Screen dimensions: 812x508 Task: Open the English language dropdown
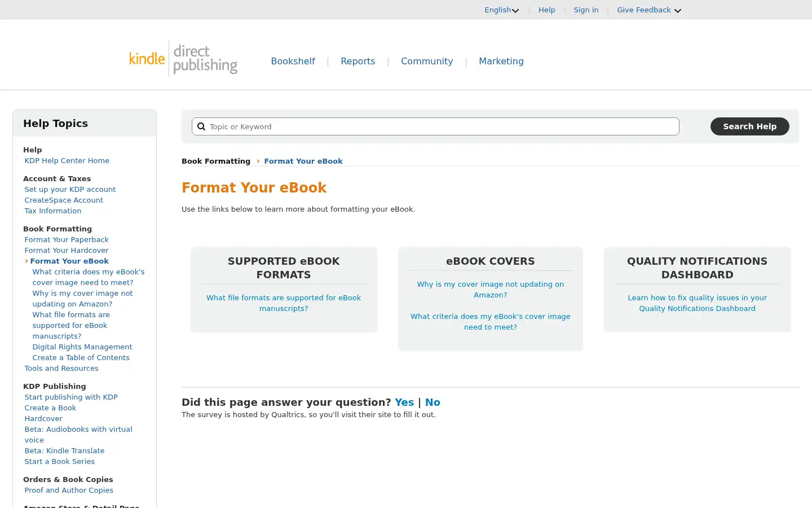tap(501, 10)
